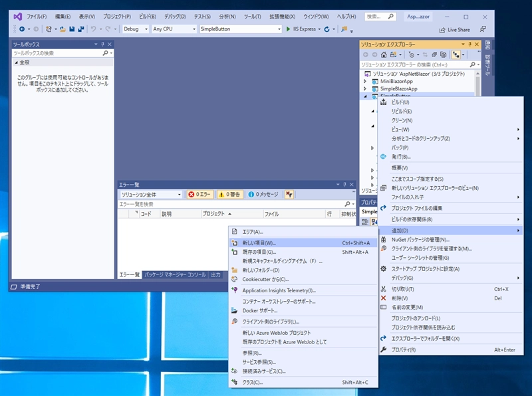Choose 削除(V) in context menu
This screenshot has width=532, height=396.
(x=451, y=298)
